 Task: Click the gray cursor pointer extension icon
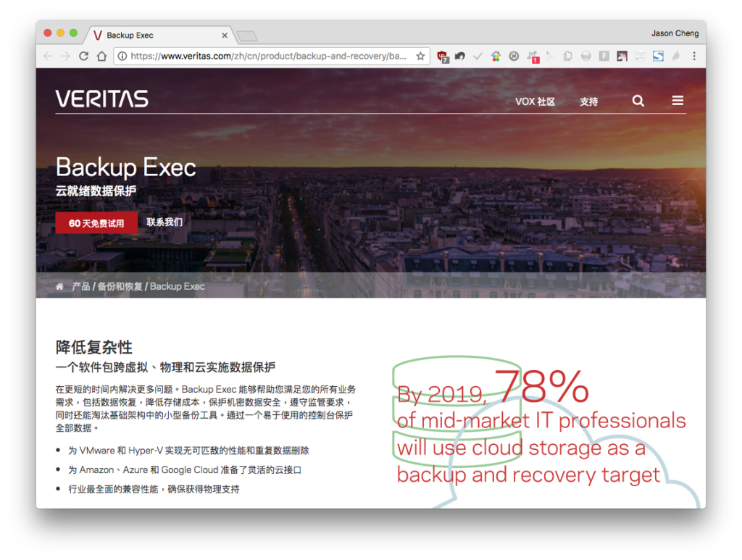549,57
